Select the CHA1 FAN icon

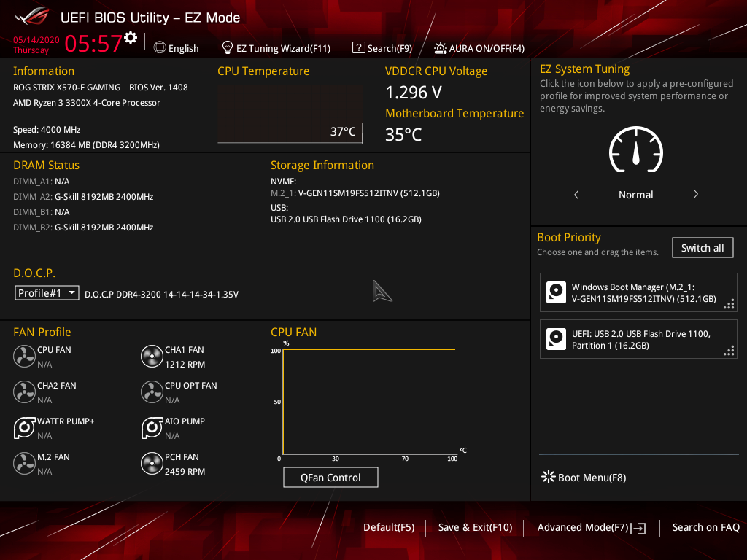coord(152,356)
